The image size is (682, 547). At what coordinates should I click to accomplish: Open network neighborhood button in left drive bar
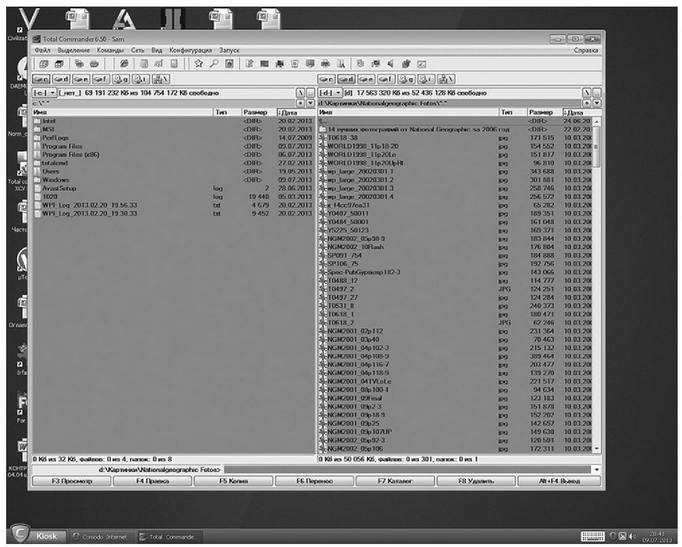(x=161, y=79)
